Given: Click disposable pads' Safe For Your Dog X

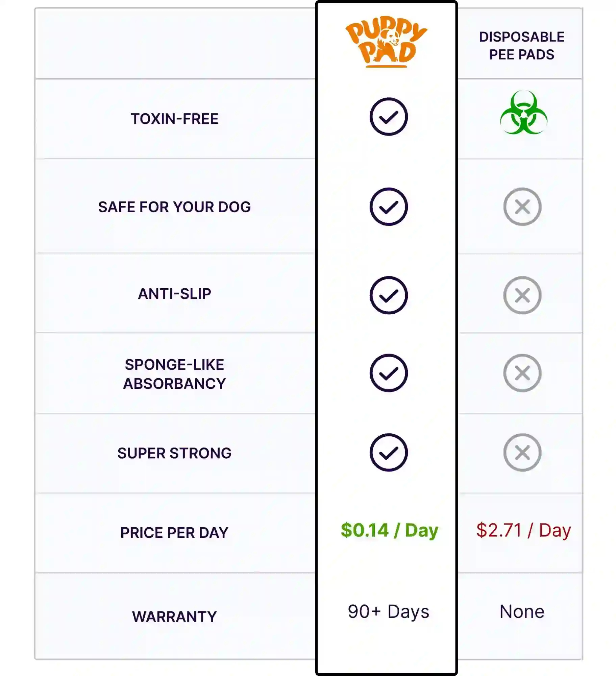Looking at the screenshot, I should [x=522, y=207].
